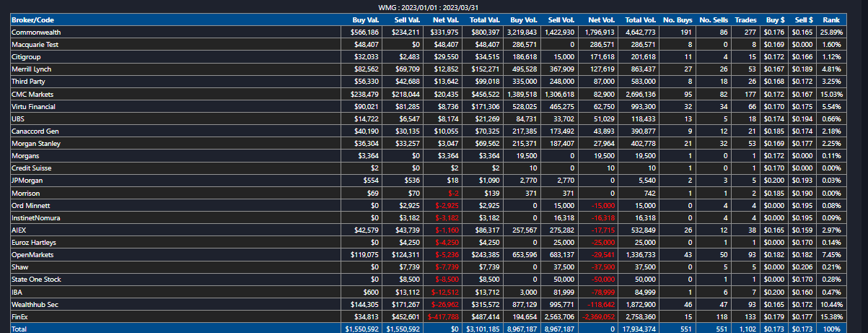The height and width of the screenshot is (333, 868).
Task: Select the CMC Markets broker row
Action: tap(427, 94)
